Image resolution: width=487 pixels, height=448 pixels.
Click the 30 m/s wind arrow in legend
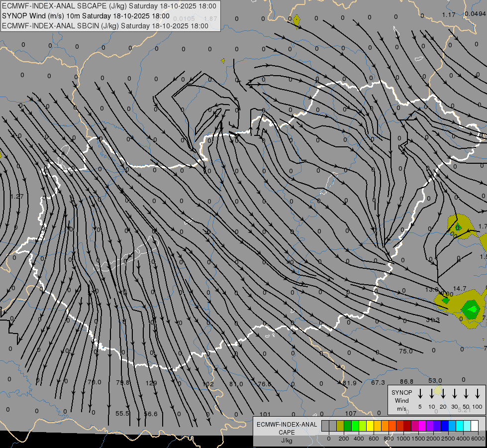(454, 394)
